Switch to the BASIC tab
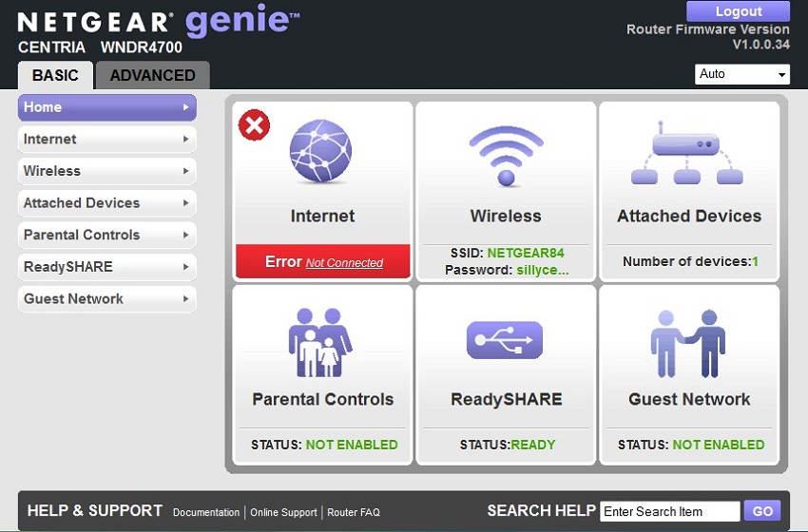Image resolution: width=808 pixels, height=532 pixels. [55, 75]
